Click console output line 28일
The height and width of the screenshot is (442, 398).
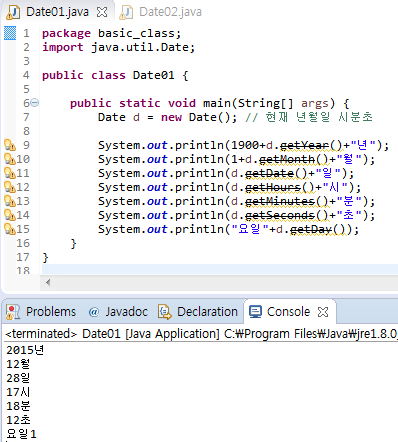[18, 378]
